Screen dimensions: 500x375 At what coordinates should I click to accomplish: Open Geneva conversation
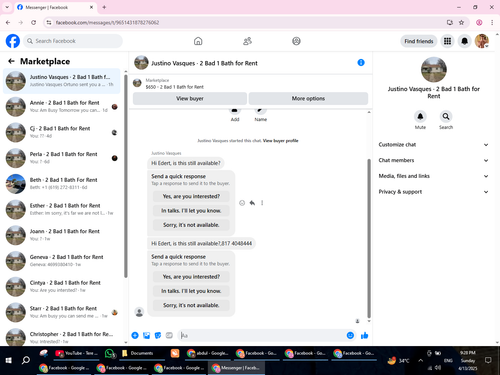[62, 260]
